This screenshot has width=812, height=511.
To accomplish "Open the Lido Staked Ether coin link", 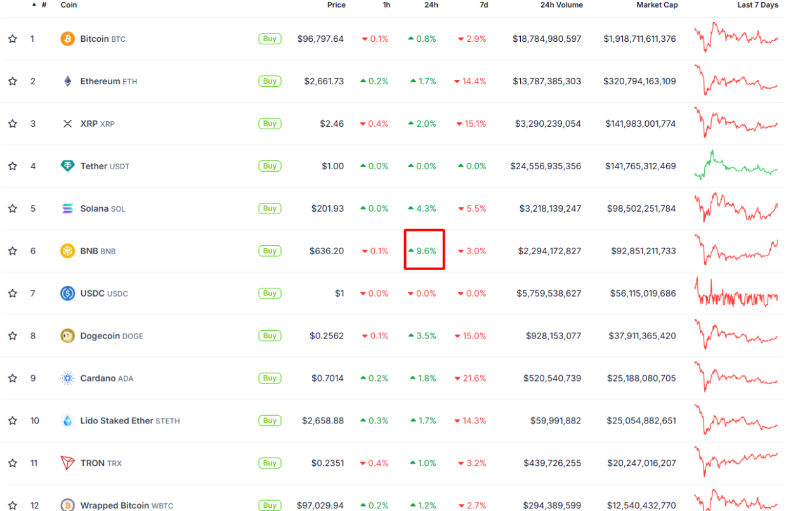I will pos(117,421).
